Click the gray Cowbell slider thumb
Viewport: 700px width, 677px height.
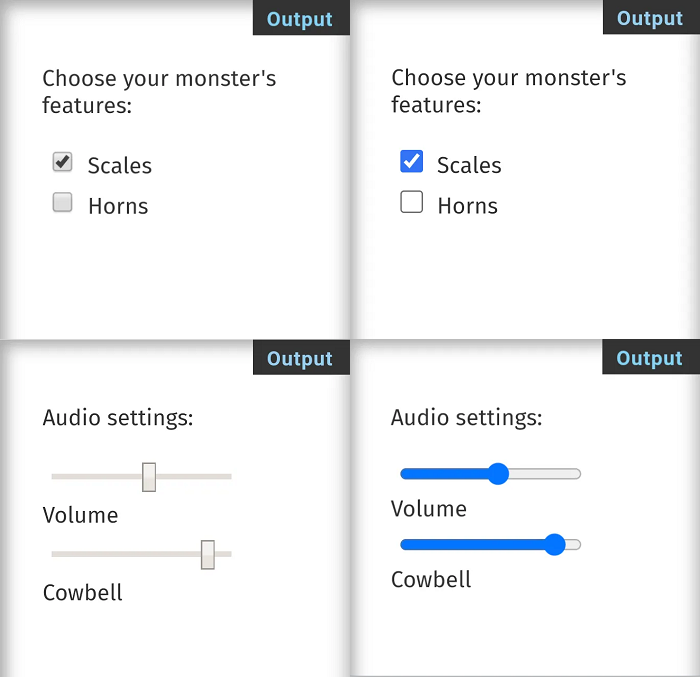click(208, 554)
